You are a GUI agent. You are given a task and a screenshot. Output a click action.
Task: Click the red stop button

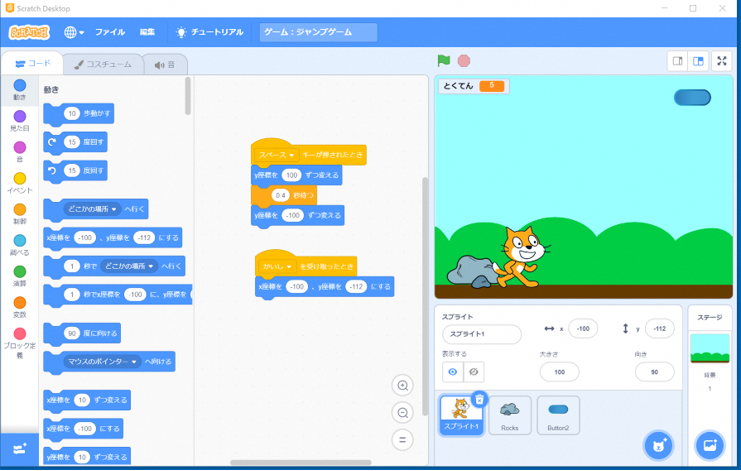coord(464,60)
